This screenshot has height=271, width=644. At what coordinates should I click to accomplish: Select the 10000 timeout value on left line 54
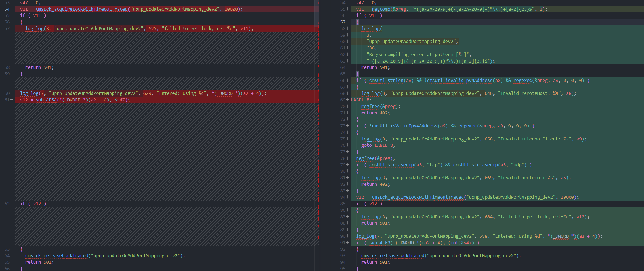(x=231, y=9)
